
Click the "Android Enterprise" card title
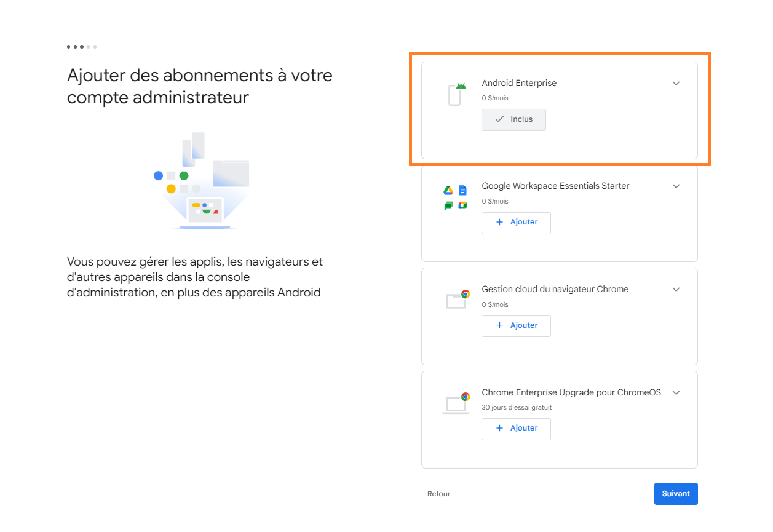(x=519, y=83)
